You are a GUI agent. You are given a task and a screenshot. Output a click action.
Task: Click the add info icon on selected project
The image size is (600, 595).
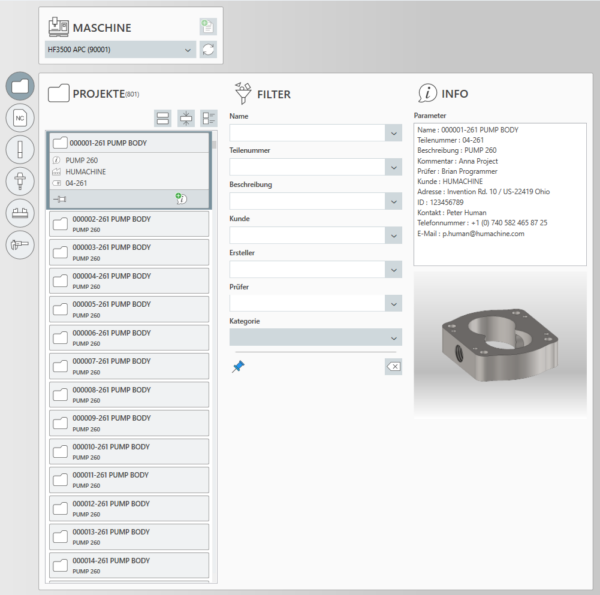[x=182, y=199]
